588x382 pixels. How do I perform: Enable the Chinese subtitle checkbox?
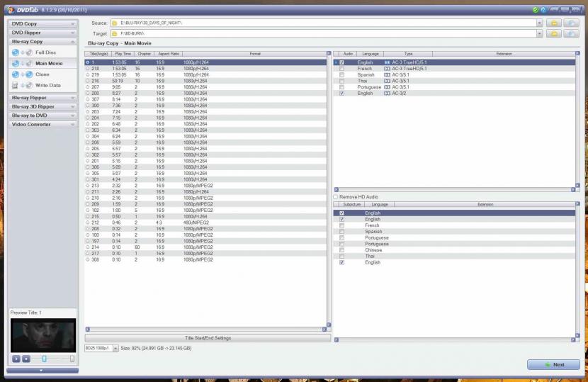(x=341, y=250)
